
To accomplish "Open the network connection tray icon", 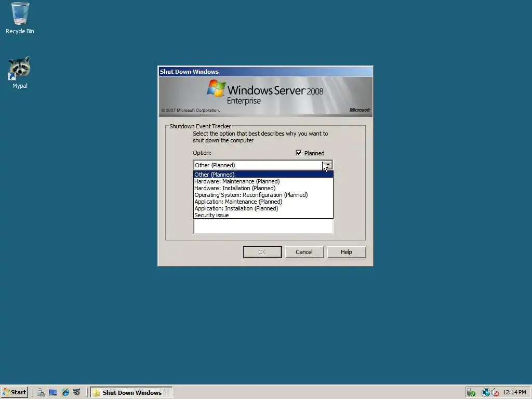I will [486, 393].
